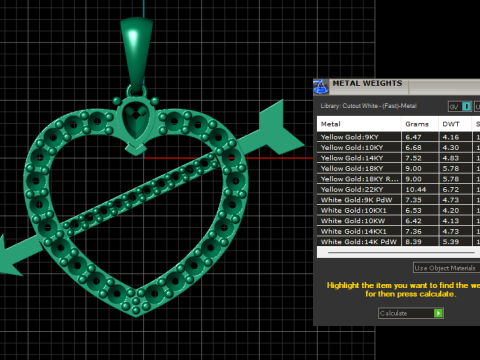Click the Grams column header
Screen dimensions: 480x360
coord(419,124)
